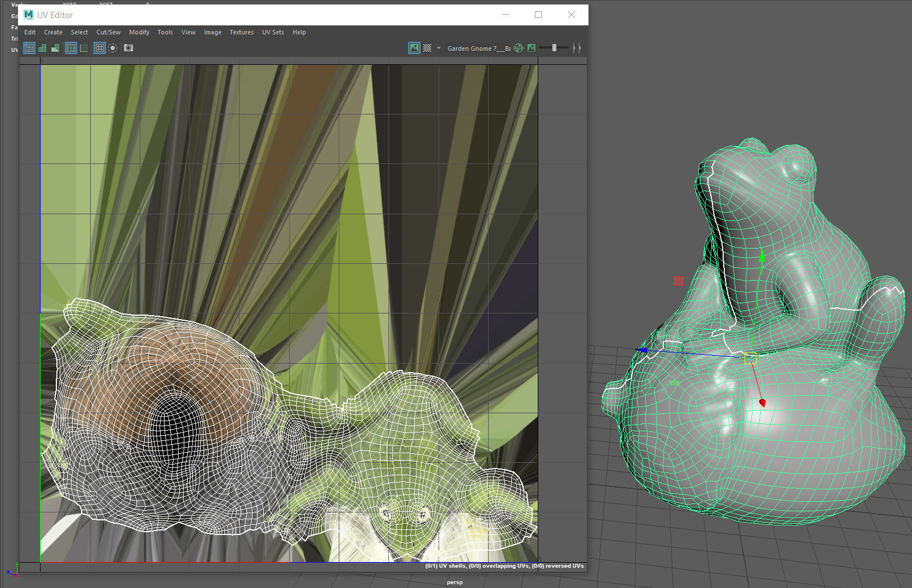Toggle the image display on or off
Image resolution: width=912 pixels, height=588 pixels.
coord(414,48)
